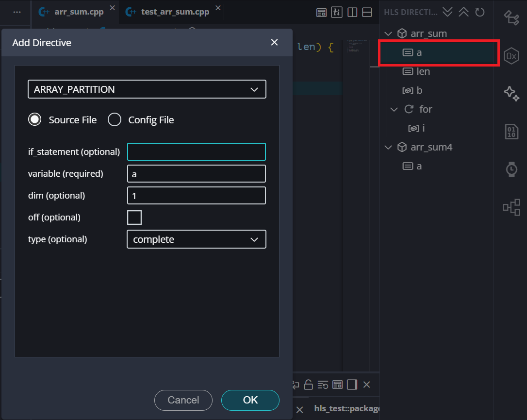Open the hierarchy diagram icon in right sidebar
The height and width of the screenshot is (420, 527).
point(511,207)
